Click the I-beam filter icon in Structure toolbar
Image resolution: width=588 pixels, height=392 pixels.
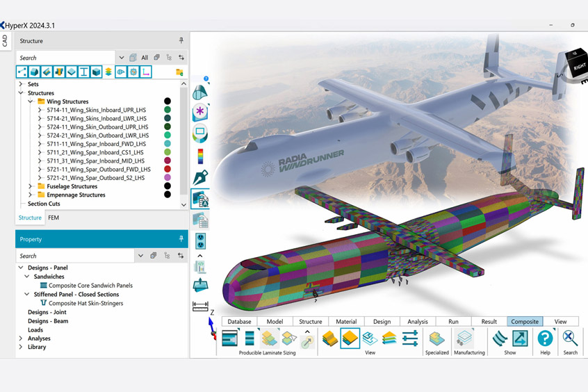84,72
